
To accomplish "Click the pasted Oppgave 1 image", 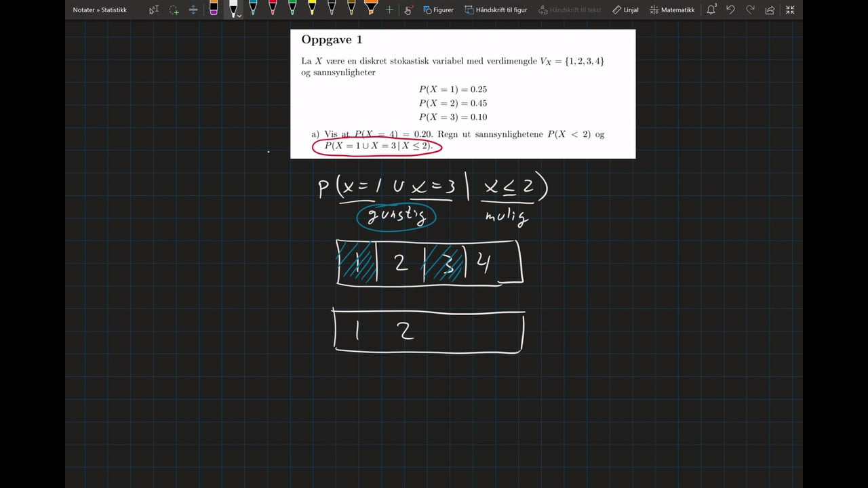I will [x=463, y=94].
